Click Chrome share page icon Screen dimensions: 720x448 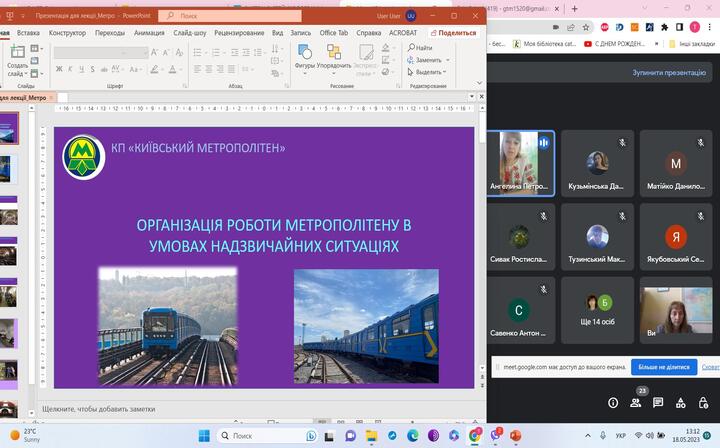571,28
